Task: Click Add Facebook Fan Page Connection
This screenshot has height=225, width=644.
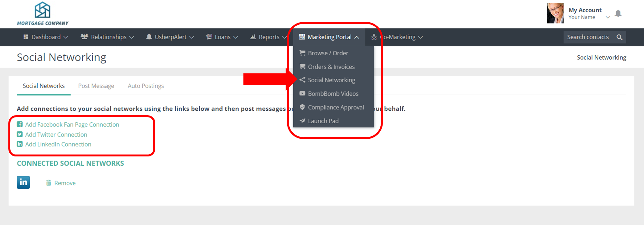Action: pos(72,125)
